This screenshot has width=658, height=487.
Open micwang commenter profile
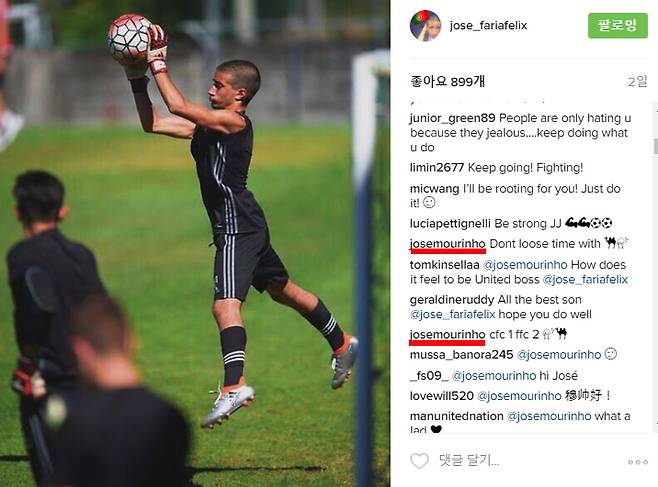click(434, 189)
